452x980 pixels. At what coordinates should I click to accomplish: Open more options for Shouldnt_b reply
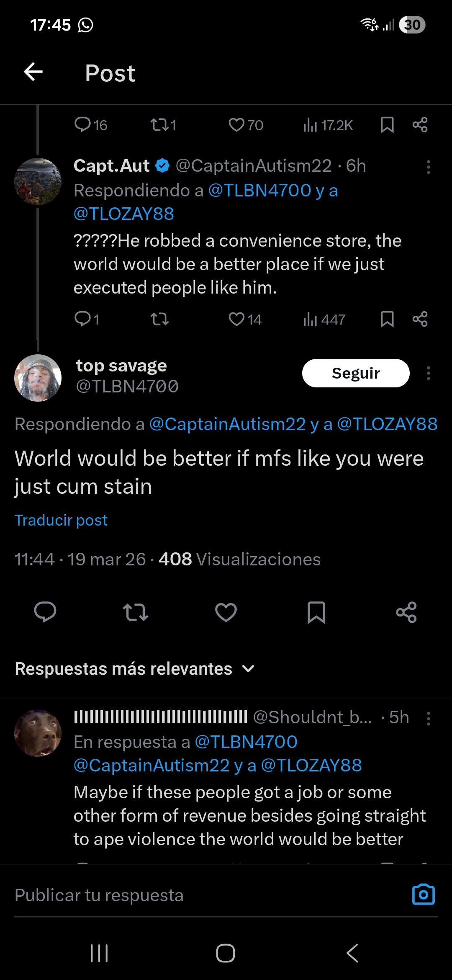coord(428,718)
